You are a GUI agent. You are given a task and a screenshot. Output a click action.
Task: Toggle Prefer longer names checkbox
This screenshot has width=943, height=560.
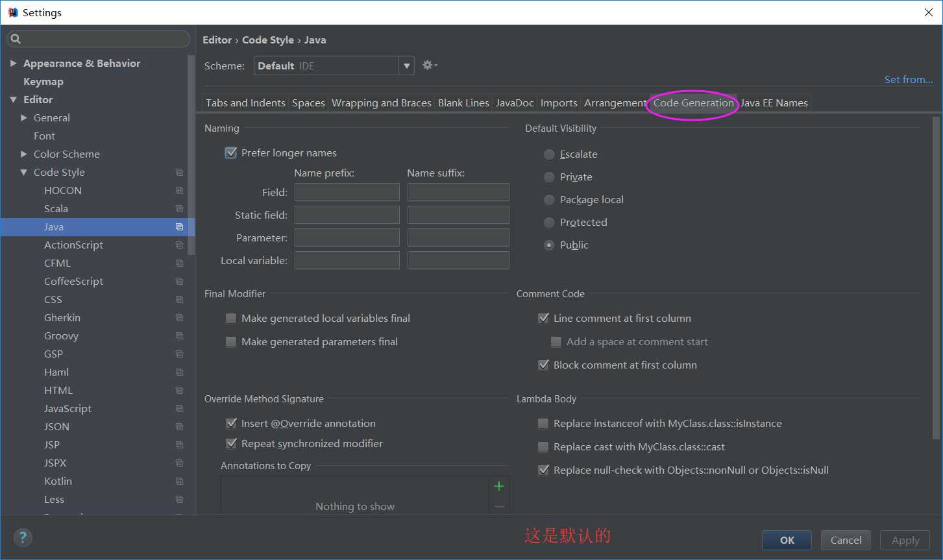pos(231,152)
